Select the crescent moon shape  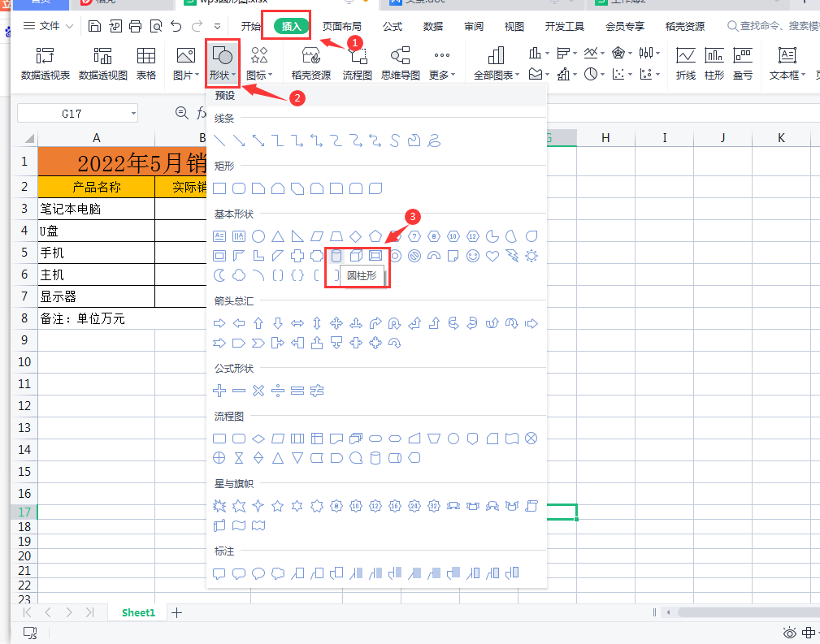coord(219,275)
